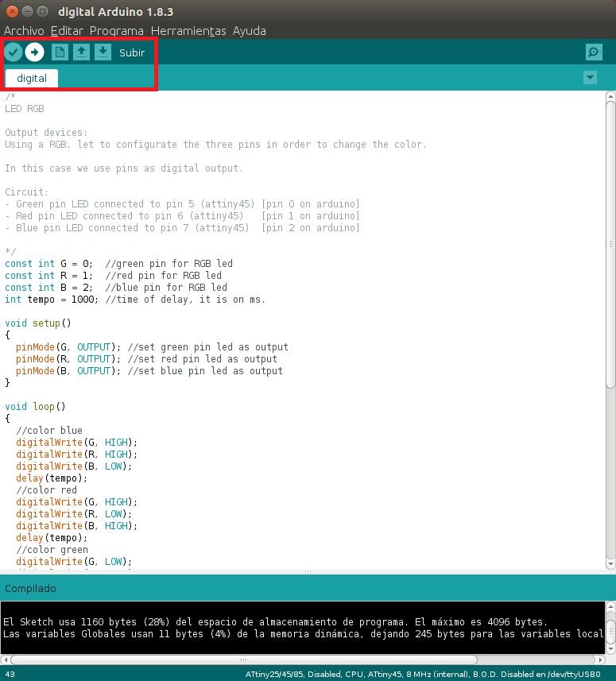Click 'El Sketch usa 1160 bytes' console line
This screenshot has width=616, height=681.
coord(275,622)
